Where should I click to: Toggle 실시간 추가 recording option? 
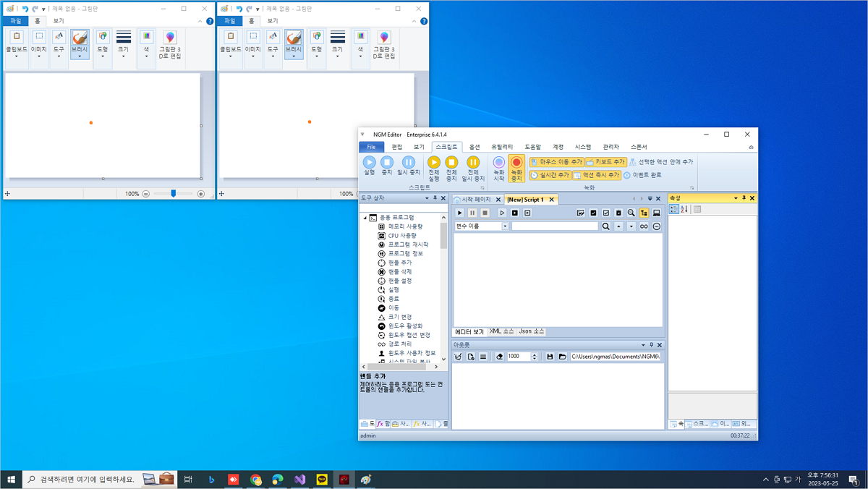550,175
